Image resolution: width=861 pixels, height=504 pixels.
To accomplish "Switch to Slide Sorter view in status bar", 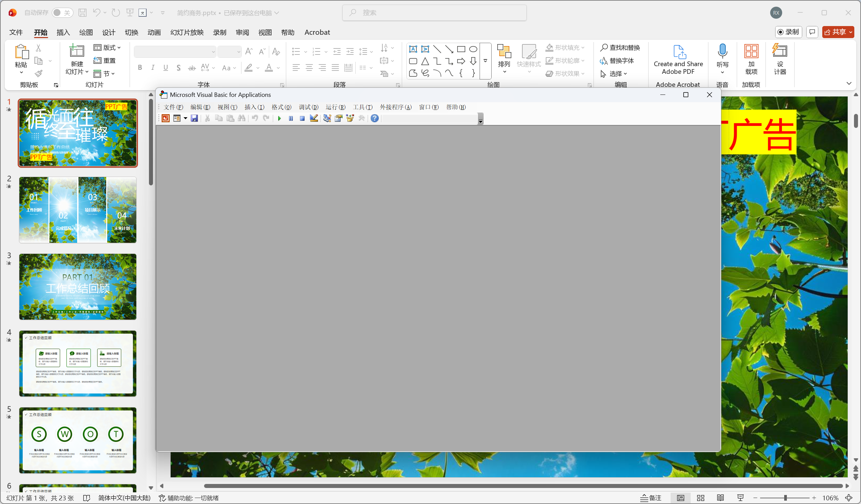I will pos(700,498).
